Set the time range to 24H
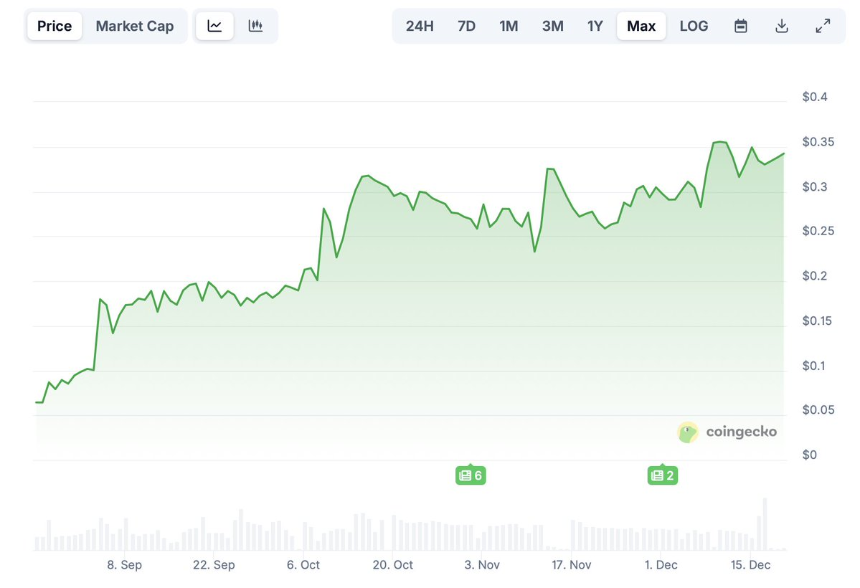The image size is (860, 588). 419,26
